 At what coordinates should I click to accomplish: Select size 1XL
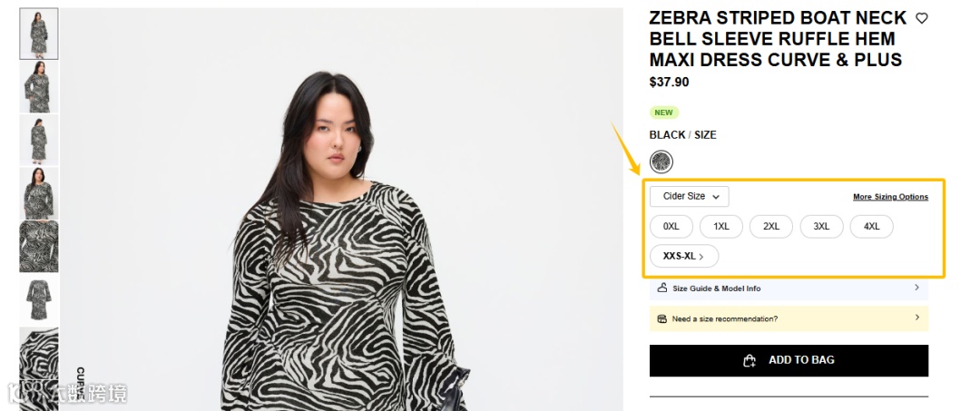click(x=721, y=226)
